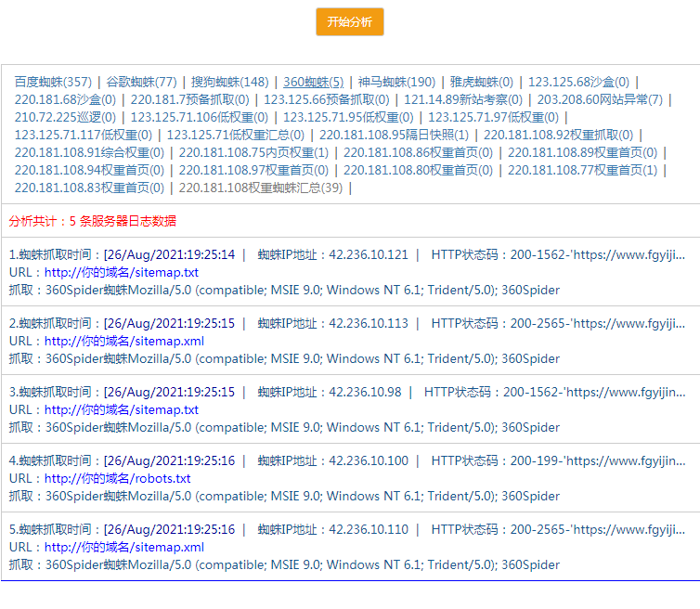
Task: Select the 搜狗蜘蛛(148) filter
Action: [230, 82]
